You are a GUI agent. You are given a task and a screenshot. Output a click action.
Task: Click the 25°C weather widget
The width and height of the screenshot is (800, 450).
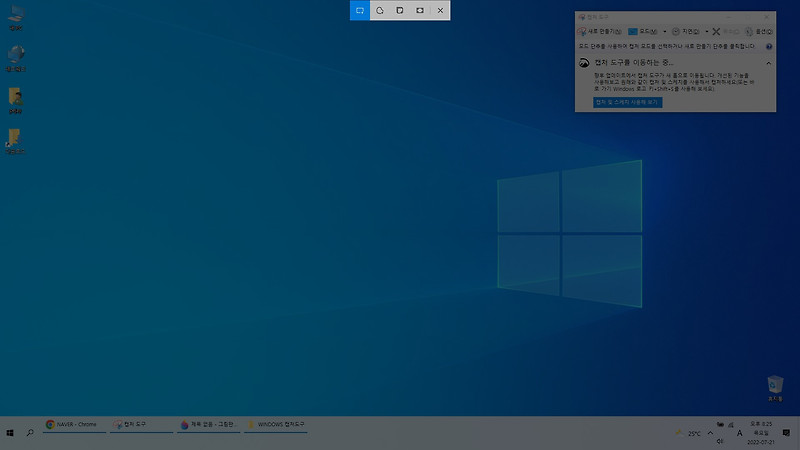(x=688, y=433)
